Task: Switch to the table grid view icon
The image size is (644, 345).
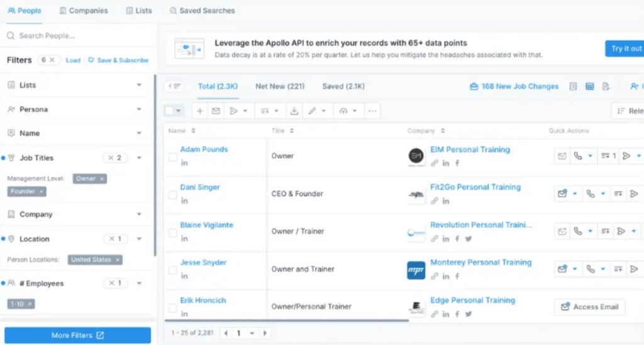Action: coord(590,86)
